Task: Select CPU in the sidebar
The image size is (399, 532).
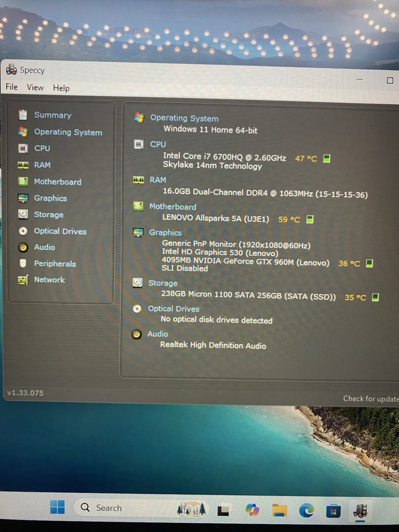Action: click(x=42, y=148)
